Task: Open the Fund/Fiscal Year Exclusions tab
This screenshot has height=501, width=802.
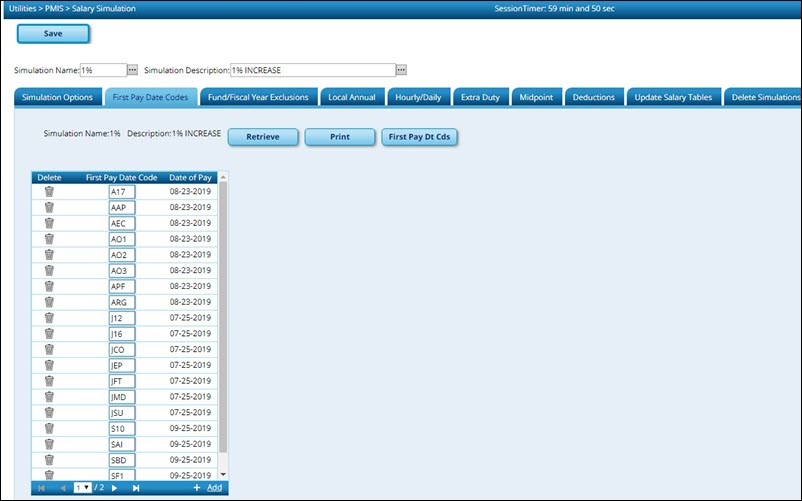Action: [258, 97]
